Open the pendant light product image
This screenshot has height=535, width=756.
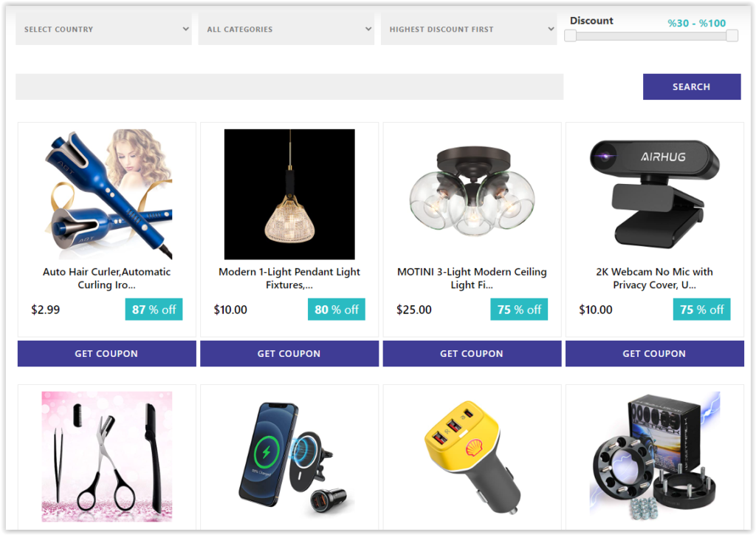[x=289, y=194]
